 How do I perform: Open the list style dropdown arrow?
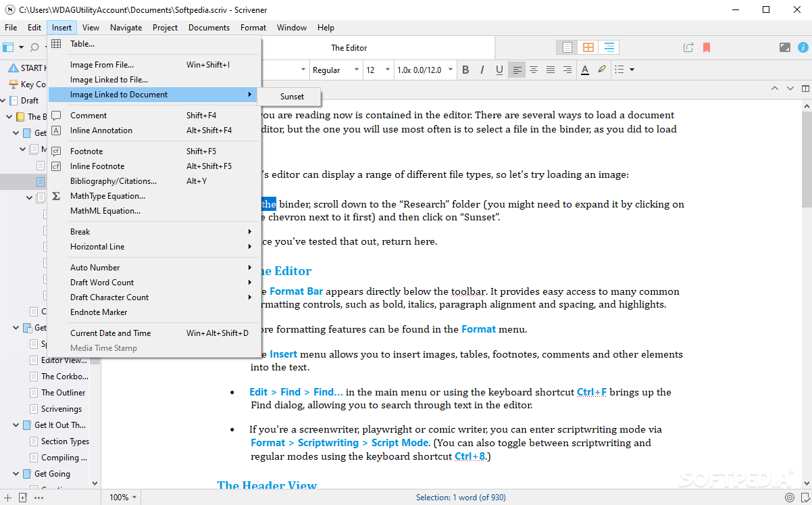pos(632,70)
